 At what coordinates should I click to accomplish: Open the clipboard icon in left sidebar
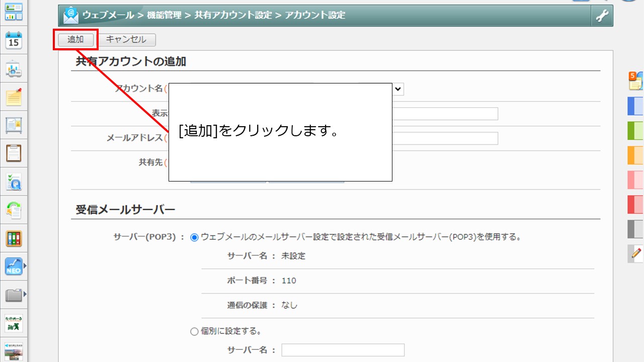coord(14,153)
